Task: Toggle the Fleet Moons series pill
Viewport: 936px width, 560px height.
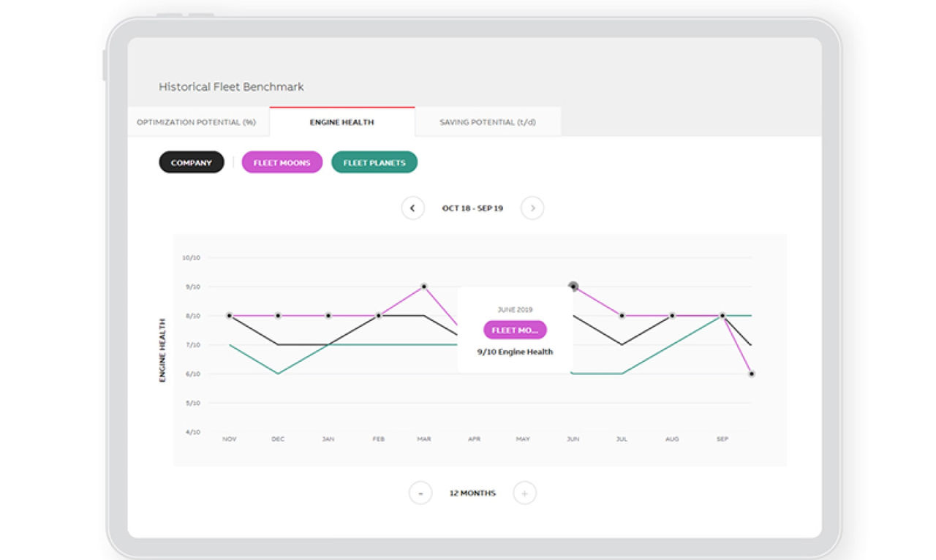Action: click(282, 162)
